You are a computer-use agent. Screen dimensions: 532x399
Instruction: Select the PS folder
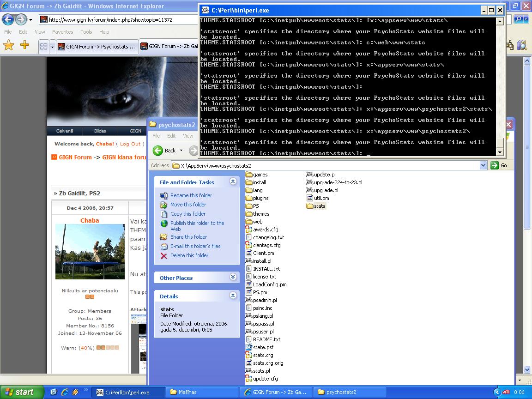click(252, 206)
